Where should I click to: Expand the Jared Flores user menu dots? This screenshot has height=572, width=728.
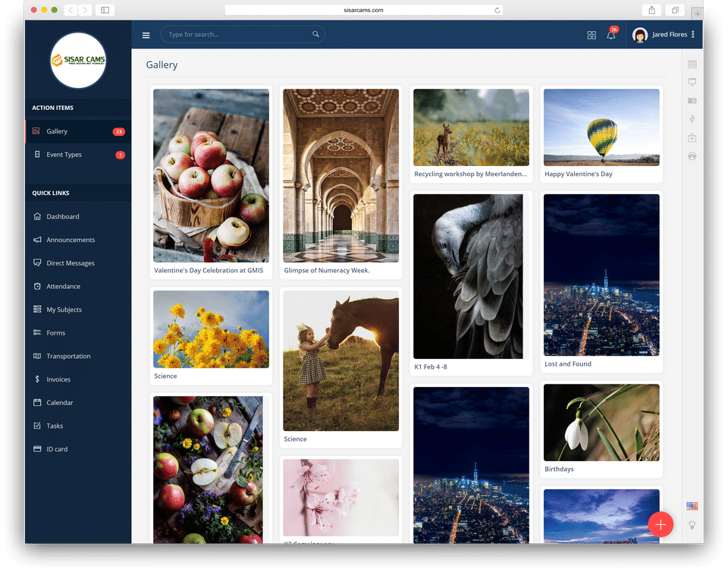(692, 34)
